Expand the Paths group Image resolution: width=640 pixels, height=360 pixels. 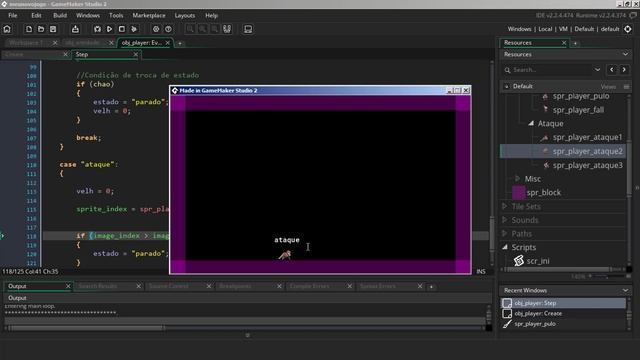(504, 233)
